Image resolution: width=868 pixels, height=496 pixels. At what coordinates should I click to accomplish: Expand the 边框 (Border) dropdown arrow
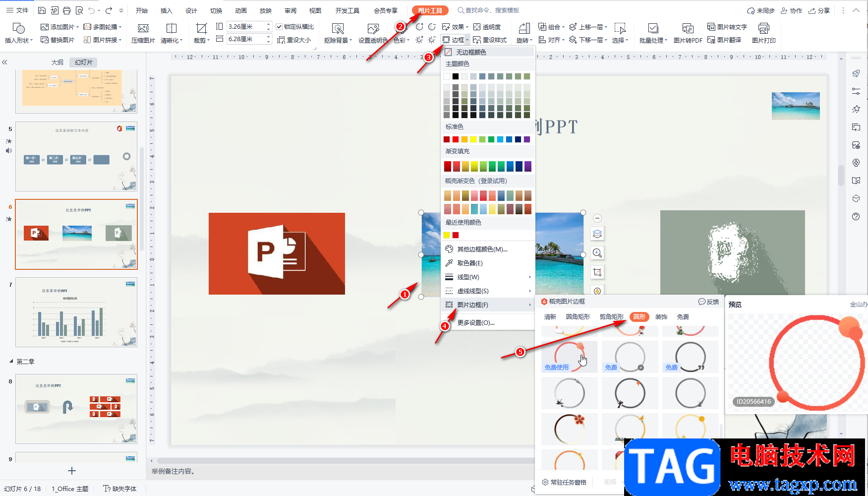coord(467,40)
